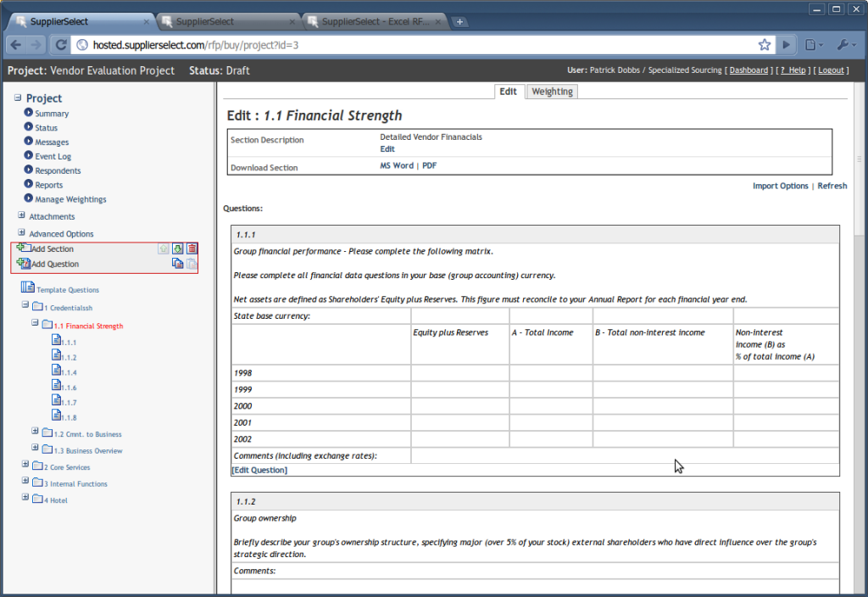Expand the Attachments section
The width and height of the screenshot is (868, 597).
click(20, 216)
